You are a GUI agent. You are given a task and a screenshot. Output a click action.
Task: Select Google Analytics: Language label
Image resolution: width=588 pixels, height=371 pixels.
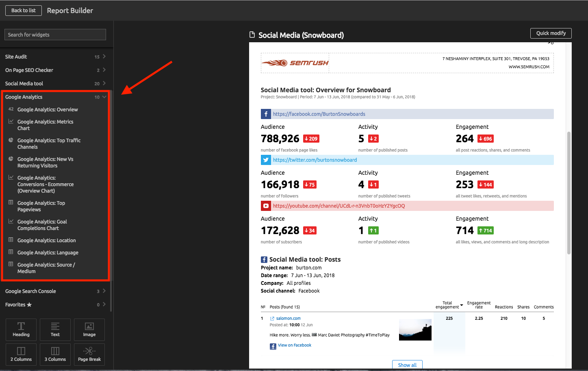click(48, 253)
